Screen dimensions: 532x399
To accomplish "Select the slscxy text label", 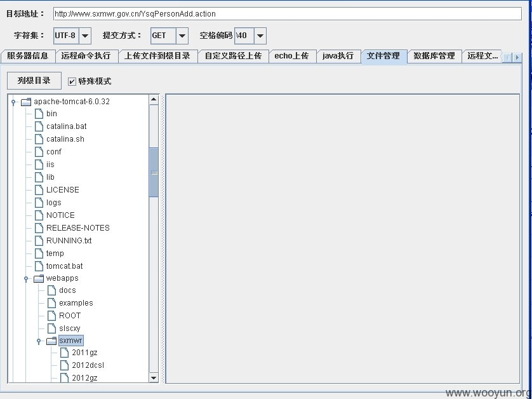I will (x=70, y=328).
